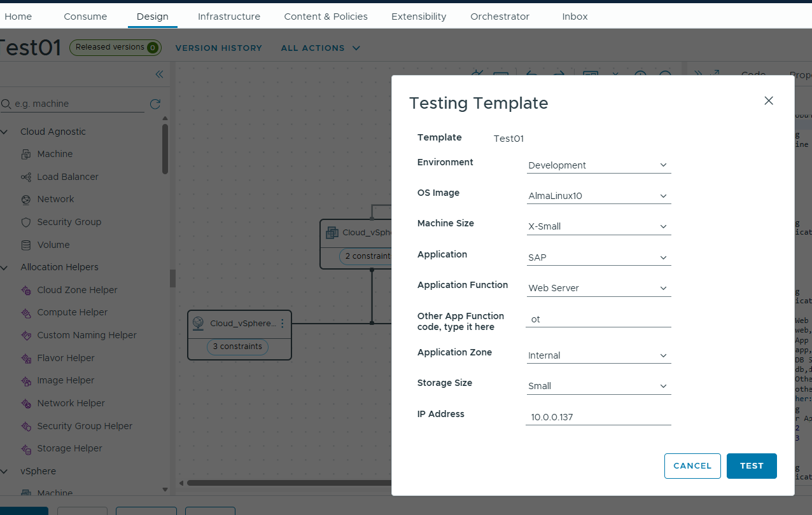Screen dimensions: 812x515
Task: Open the Environment dropdown
Action: (x=598, y=165)
